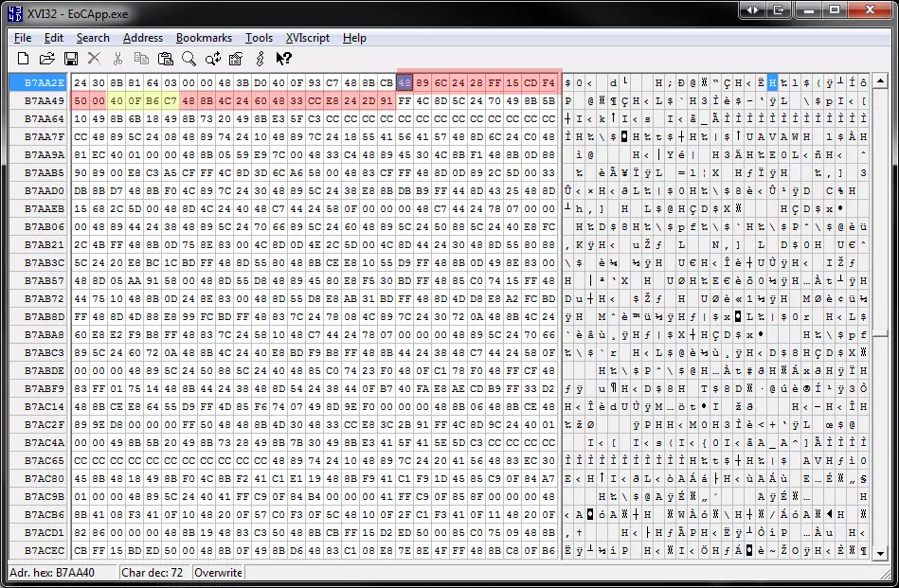Open the Tools menu
899x588 pixels.
(260, 38)
